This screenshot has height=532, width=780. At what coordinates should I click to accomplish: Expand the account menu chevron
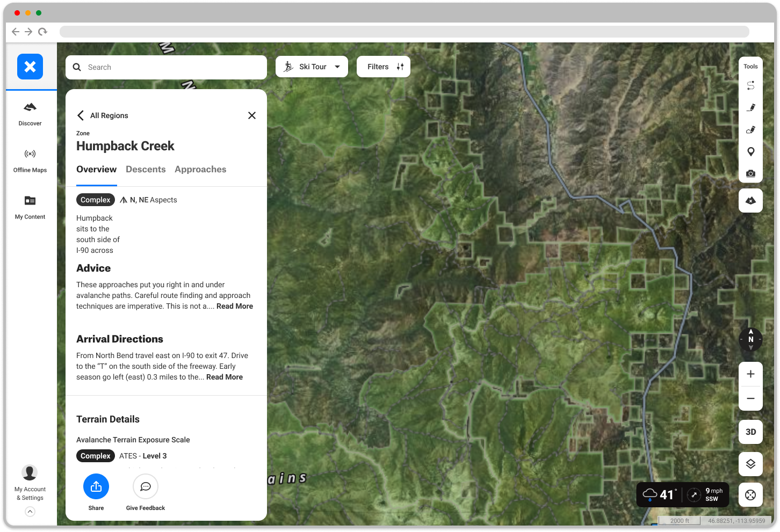pos(30,512)
